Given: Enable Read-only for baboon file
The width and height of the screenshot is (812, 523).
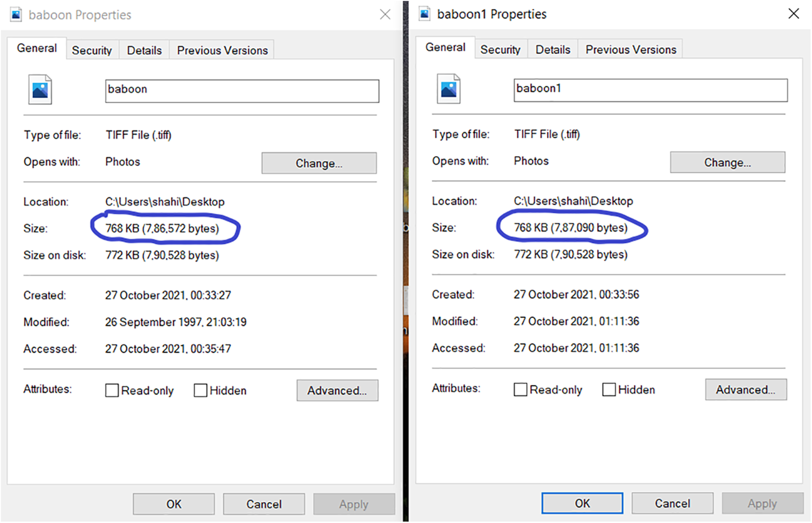Looking at the screenshot, I should 112,391.
